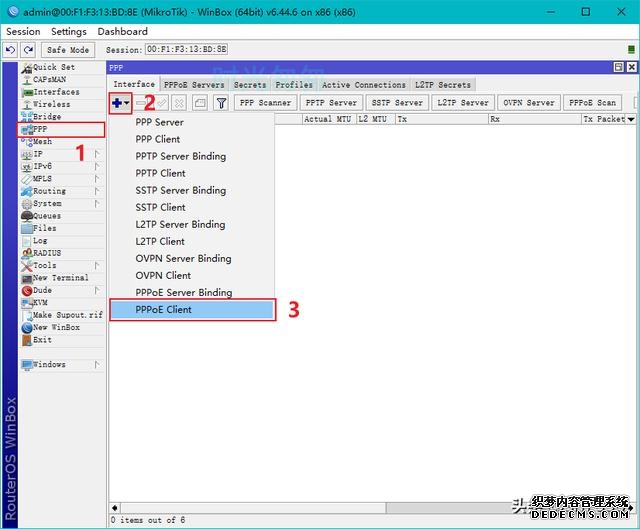Open RADIUS in sidebar

coord(62,253)
